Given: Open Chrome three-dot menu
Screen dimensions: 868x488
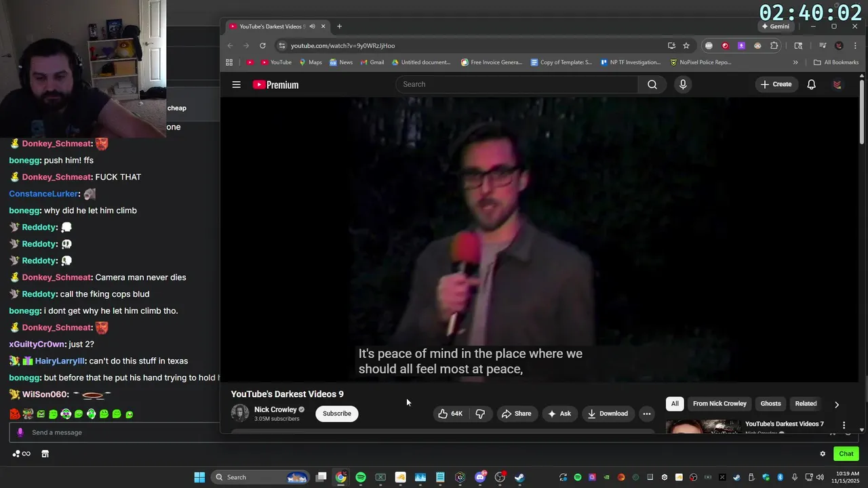Looking at the screenshot, I should click(854, 45).
